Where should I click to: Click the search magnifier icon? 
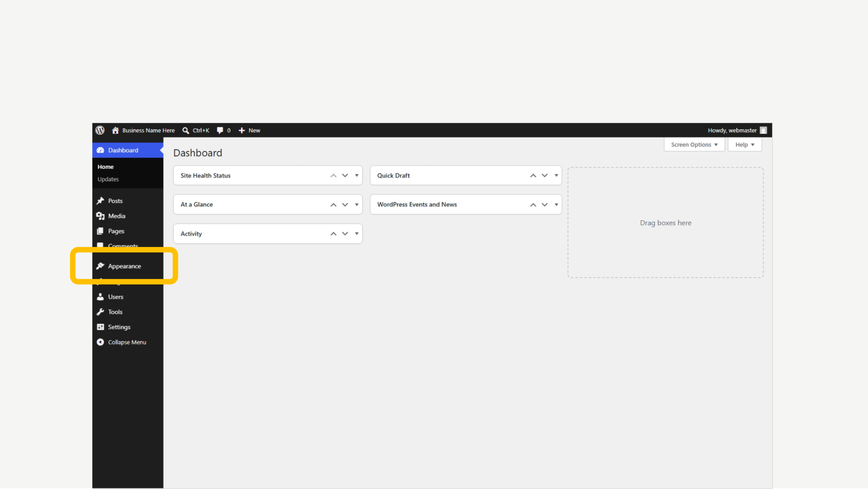click(185, 131)
